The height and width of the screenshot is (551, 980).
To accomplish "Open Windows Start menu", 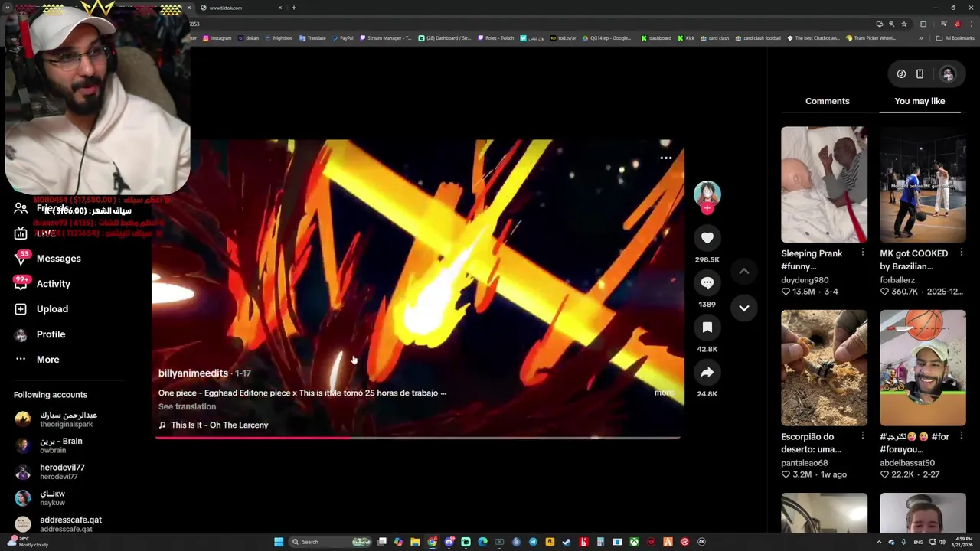I will point(279,542).
